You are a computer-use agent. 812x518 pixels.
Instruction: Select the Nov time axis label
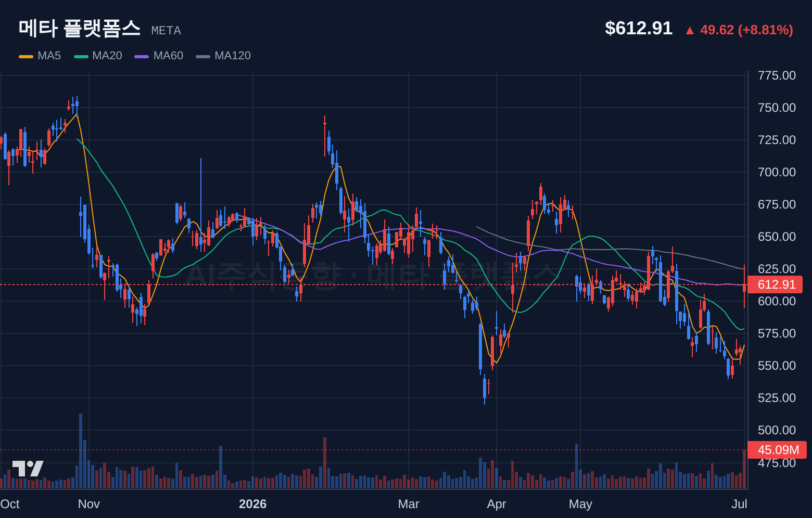(89, 504)
